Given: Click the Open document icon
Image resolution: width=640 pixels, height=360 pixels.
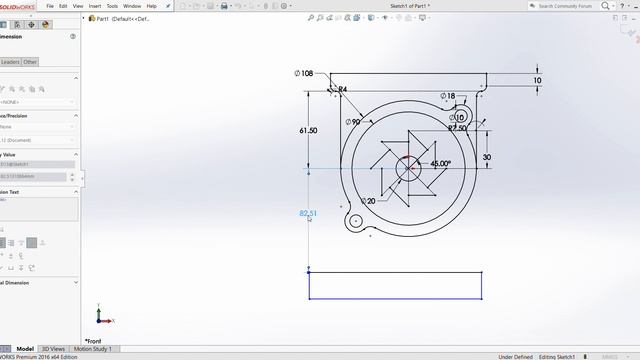Looking at the screenshot, I should 197,6.
